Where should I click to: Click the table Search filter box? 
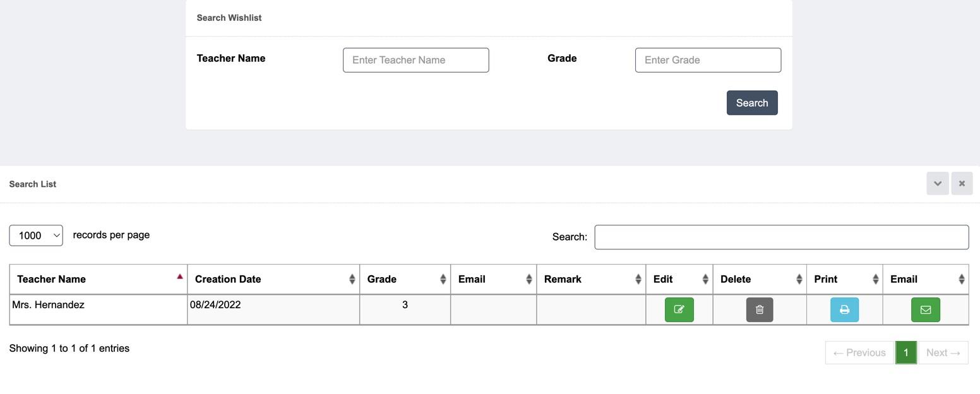click(x=782, y=237)
